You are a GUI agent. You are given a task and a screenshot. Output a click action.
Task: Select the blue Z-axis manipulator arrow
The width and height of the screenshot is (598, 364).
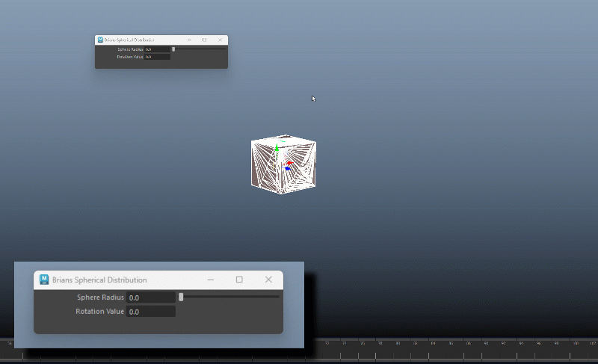(x=287, y=169)
